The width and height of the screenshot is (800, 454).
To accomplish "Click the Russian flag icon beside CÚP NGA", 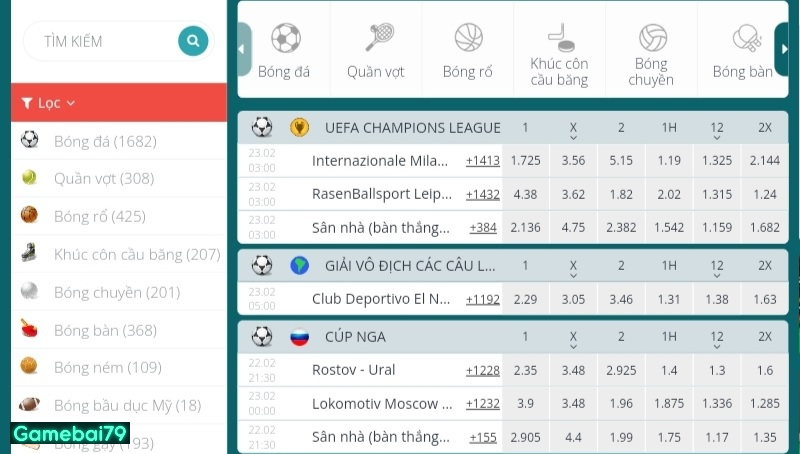I will (299, 336).
